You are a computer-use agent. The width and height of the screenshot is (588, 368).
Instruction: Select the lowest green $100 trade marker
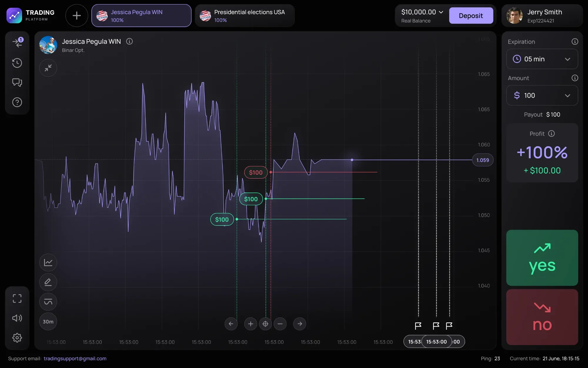(x=222, y=220)
